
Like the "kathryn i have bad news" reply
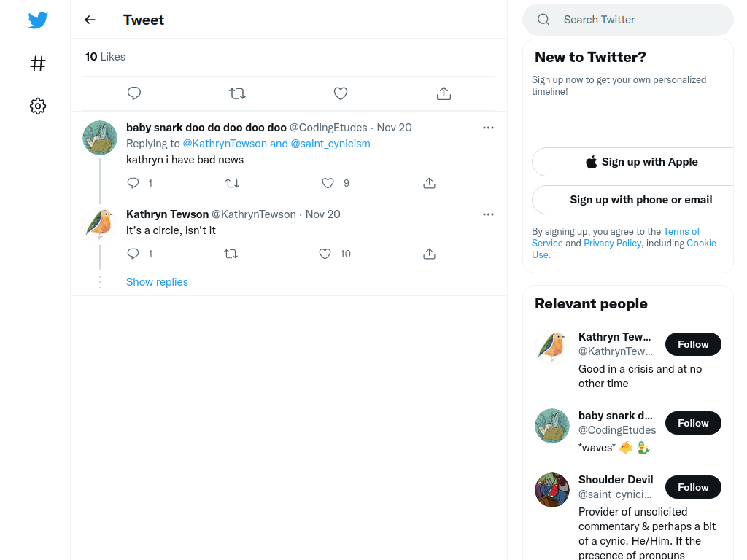point(328,183)
